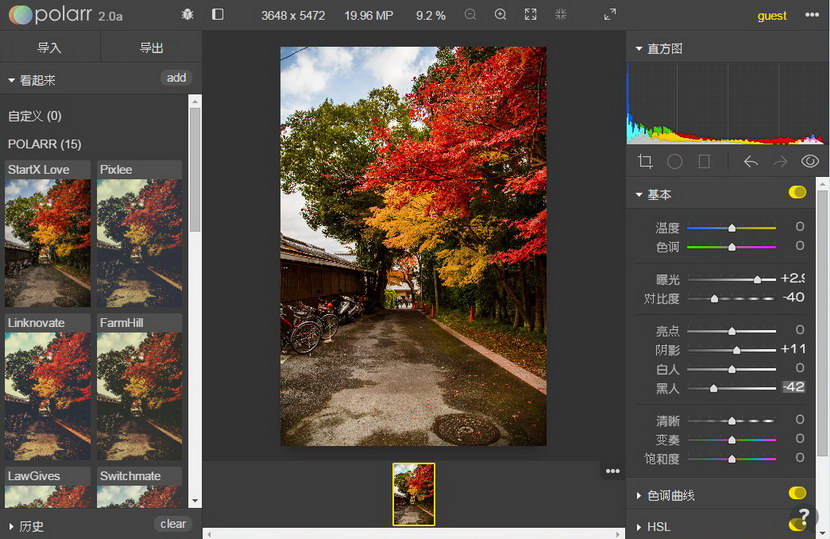Select the radial filter circle tool

click(674, 161)
